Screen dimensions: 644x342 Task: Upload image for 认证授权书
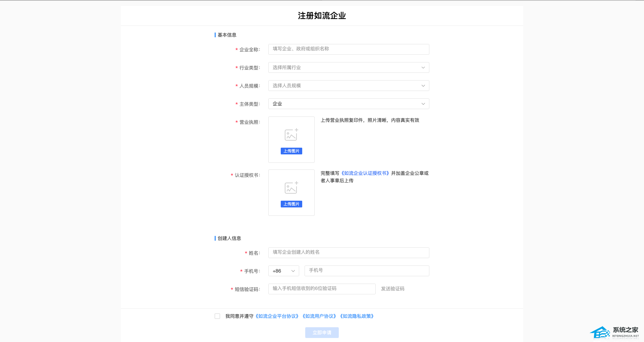(x=291, y=204)
